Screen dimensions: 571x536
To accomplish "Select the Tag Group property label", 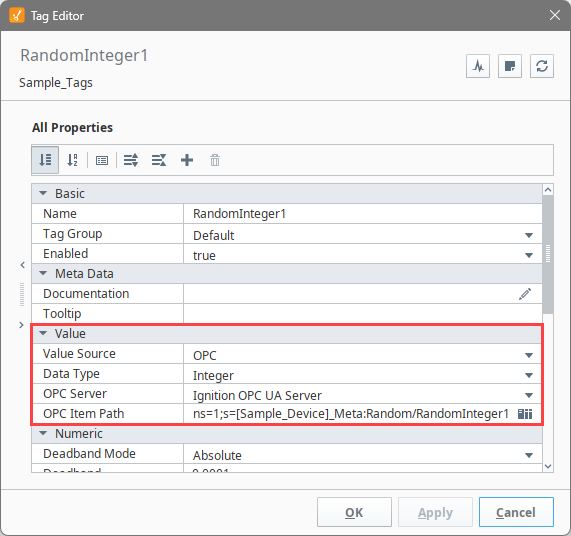I will (x=72, y=234).
